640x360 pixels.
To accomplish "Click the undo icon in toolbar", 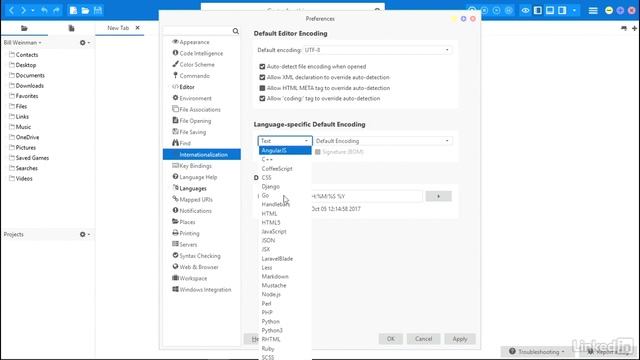I will point(44,10).
